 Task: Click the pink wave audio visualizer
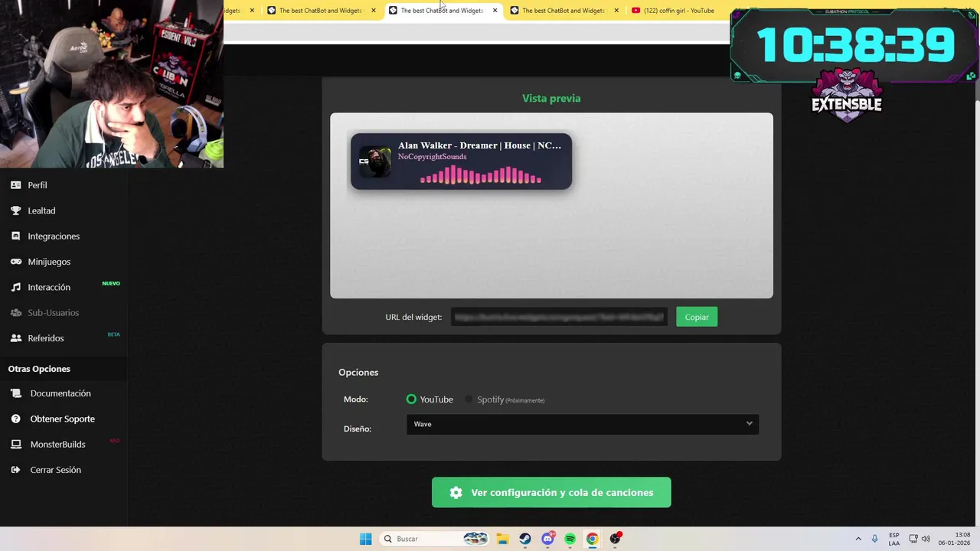pyautogui.click(x=481, y=175)
